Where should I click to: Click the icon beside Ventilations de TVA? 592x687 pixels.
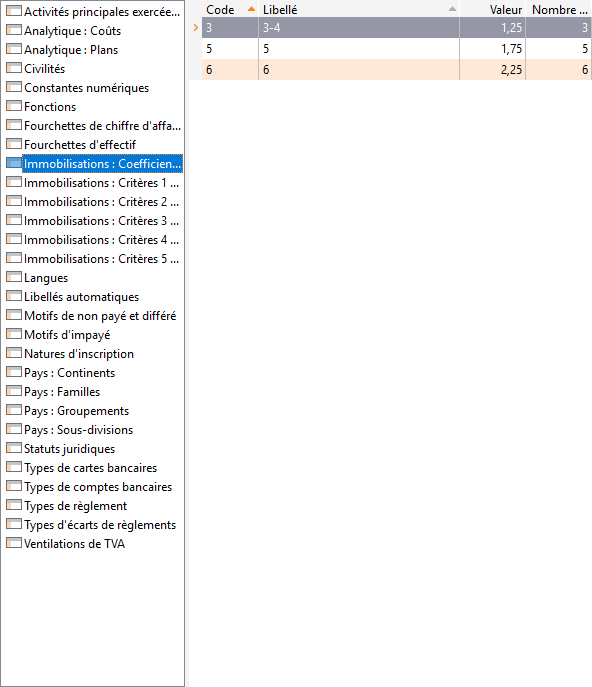14,543
